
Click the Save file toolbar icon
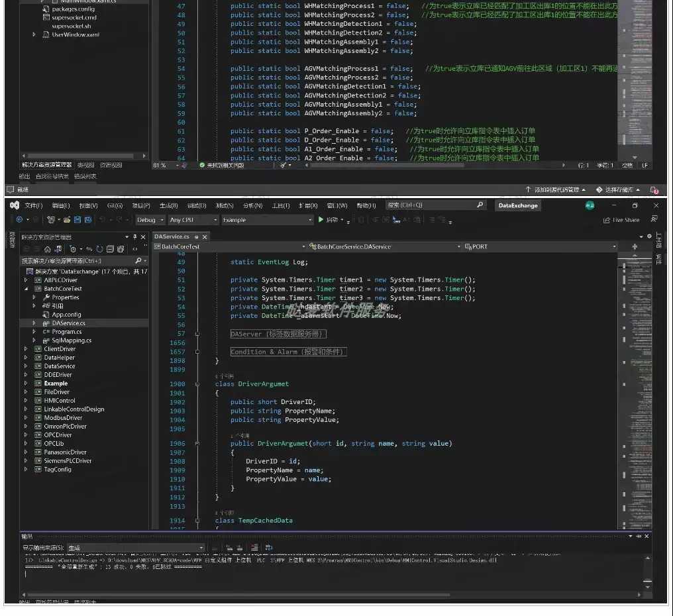78,220
